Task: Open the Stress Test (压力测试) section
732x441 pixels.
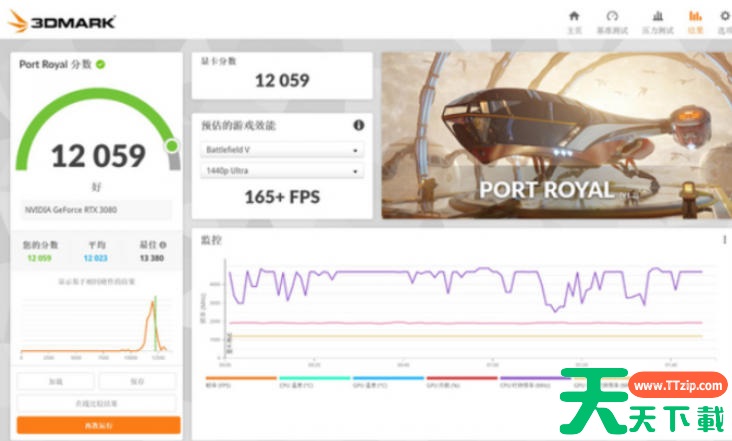Action: pos(658,22)
